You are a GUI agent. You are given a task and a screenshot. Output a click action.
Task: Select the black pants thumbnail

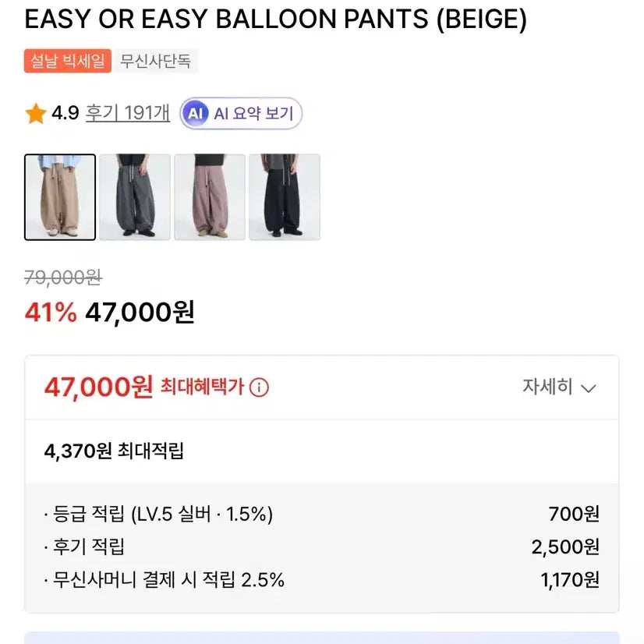pos(285,197)
